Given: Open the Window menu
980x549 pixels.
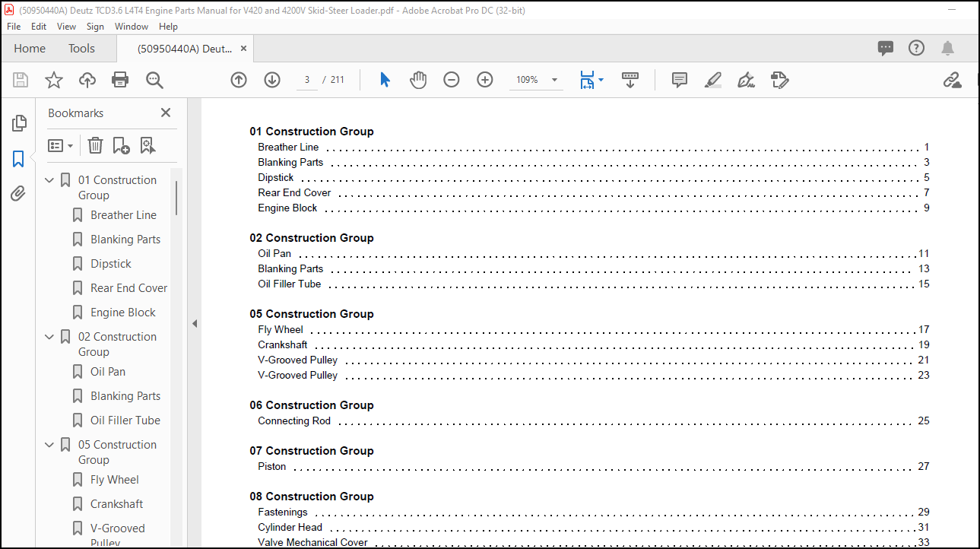Looking at the screenshot, I should [x=132, y=26].
